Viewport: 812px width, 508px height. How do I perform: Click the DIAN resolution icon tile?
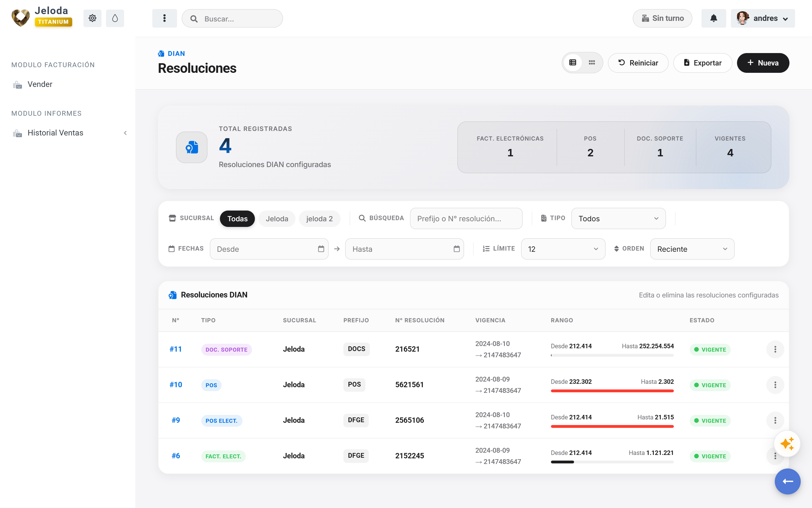click(192, 147)
